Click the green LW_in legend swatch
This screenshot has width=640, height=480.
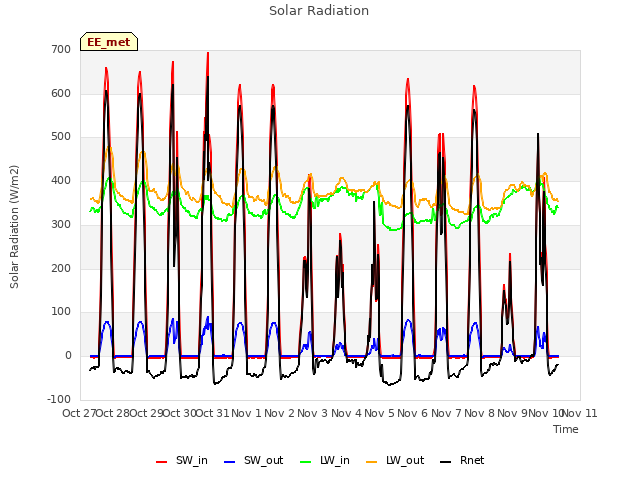(x=306, y=462)
